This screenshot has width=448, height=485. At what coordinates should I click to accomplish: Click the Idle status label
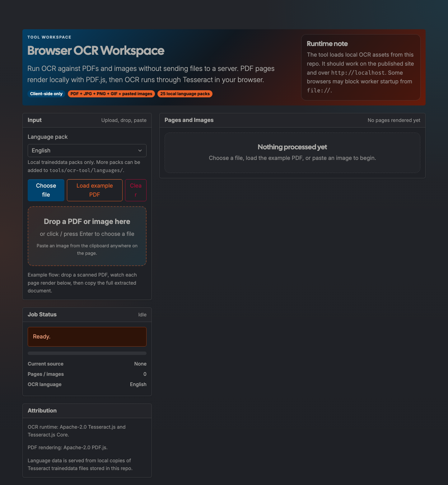coord(142,315)
